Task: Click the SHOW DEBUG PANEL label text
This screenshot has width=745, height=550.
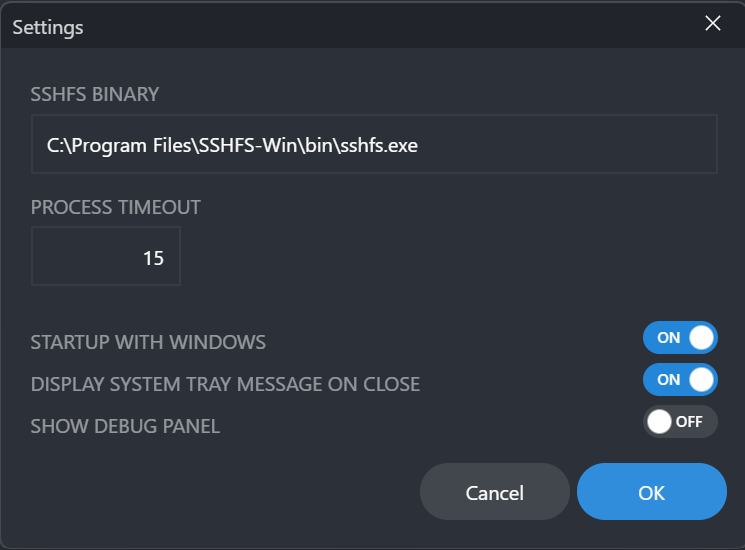Action: [125, 426]
